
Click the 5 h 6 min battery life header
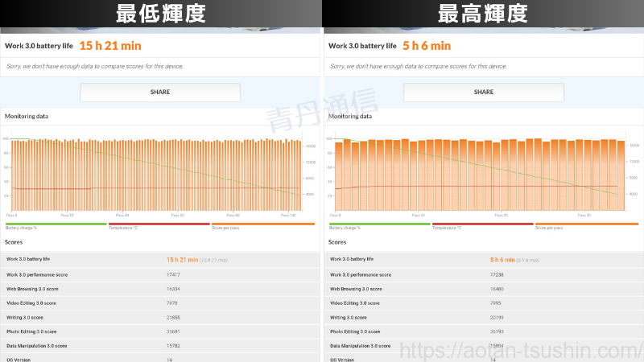click(x=427, y=46)
